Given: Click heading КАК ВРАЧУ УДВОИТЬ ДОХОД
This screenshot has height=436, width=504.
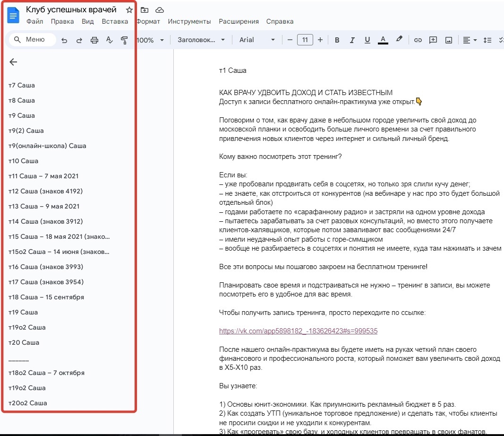Looking at the screenshot, I should [306, 93].
